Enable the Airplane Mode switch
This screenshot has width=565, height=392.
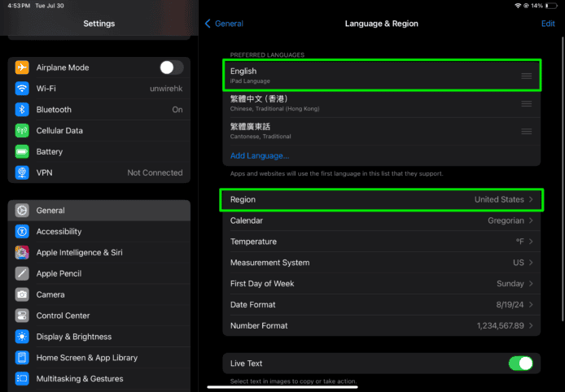pos(171,68)
